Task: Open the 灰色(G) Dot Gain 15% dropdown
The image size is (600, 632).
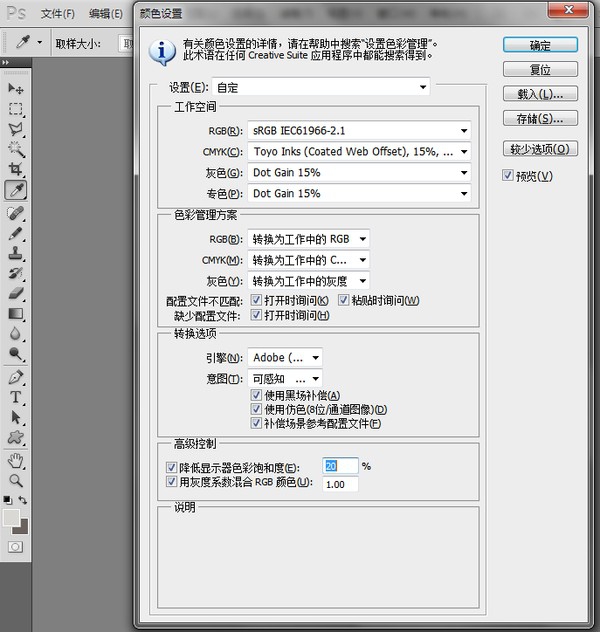Action: pos(359,173)
